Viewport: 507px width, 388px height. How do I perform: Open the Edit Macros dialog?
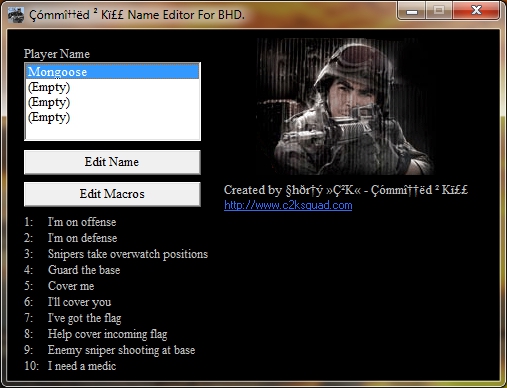pyautogui.click(x=112, y=194)
